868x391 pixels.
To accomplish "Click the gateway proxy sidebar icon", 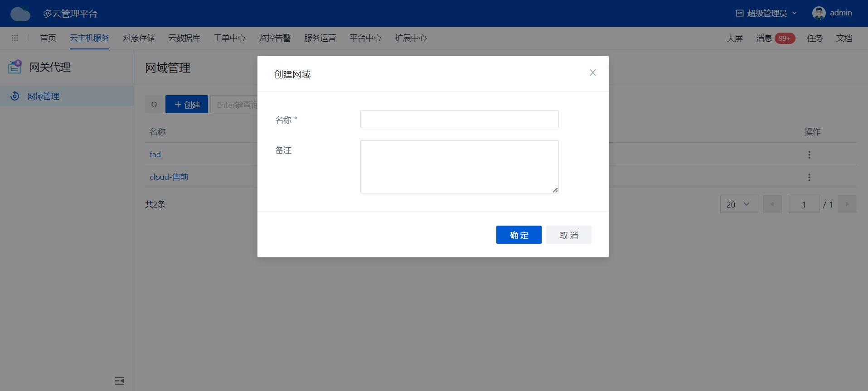I will pos(15,67).
